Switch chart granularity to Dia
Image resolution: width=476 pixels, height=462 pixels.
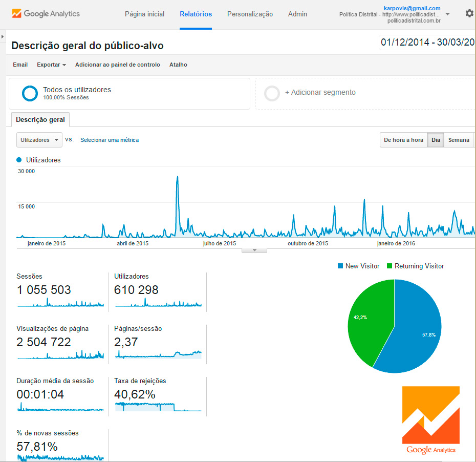coord(436,140)
